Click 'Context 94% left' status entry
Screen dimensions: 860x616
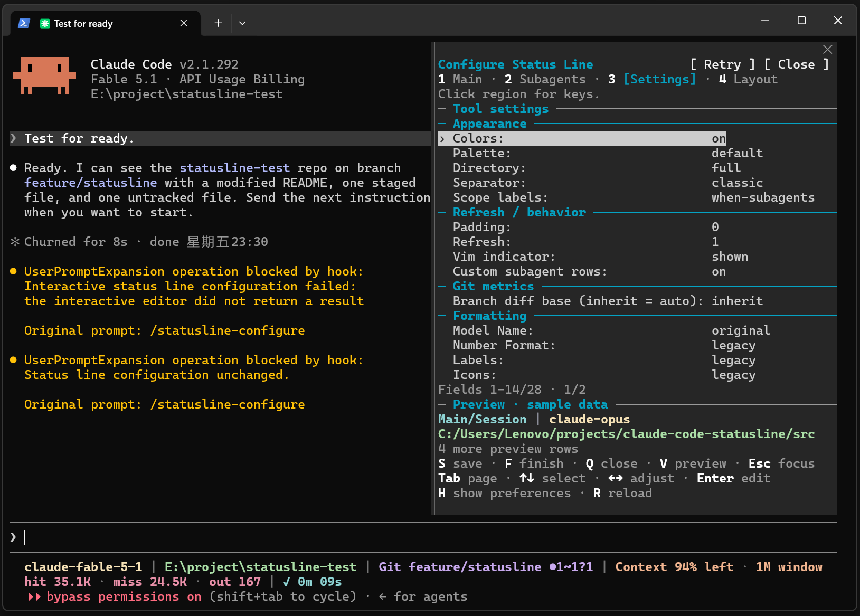coord(674,567)
